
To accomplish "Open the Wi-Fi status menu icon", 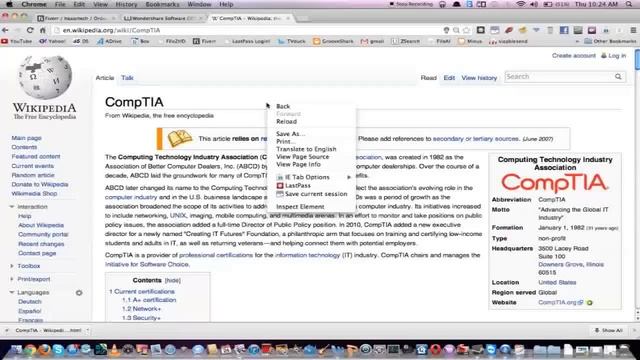I will coord(520,4).
